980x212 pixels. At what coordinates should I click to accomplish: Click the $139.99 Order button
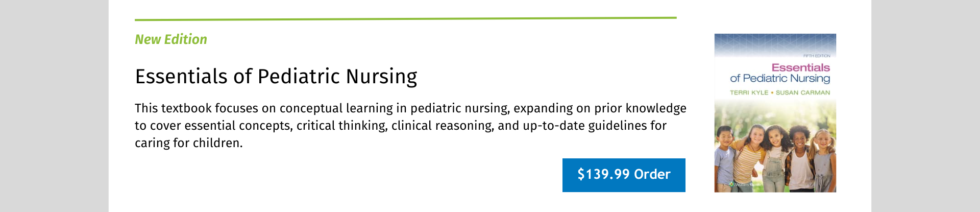(x=624, y=175)
